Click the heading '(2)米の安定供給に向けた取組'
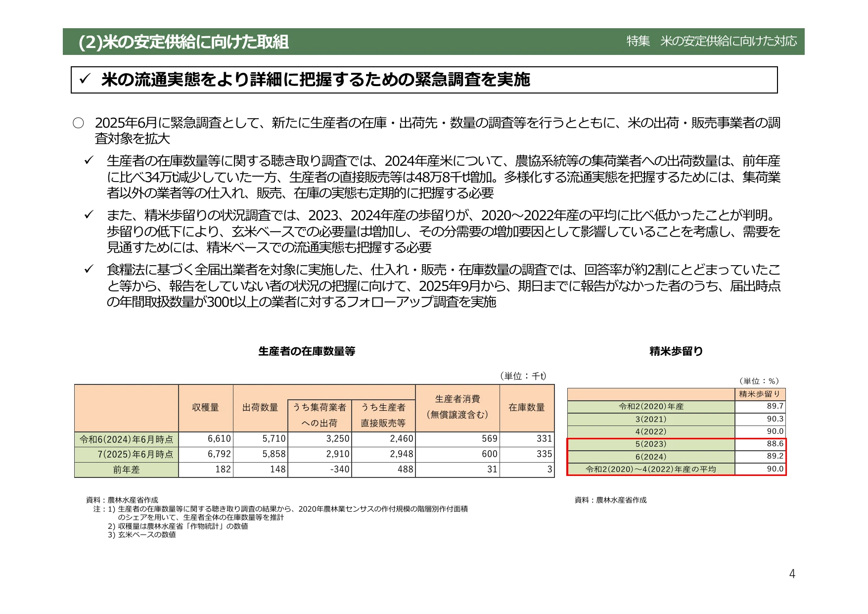This screenshot has height=614, width=868. [x=183, y=42]
